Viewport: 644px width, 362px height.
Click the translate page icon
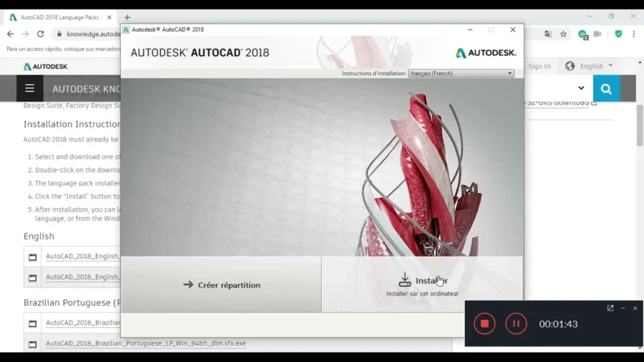(548, 34)
